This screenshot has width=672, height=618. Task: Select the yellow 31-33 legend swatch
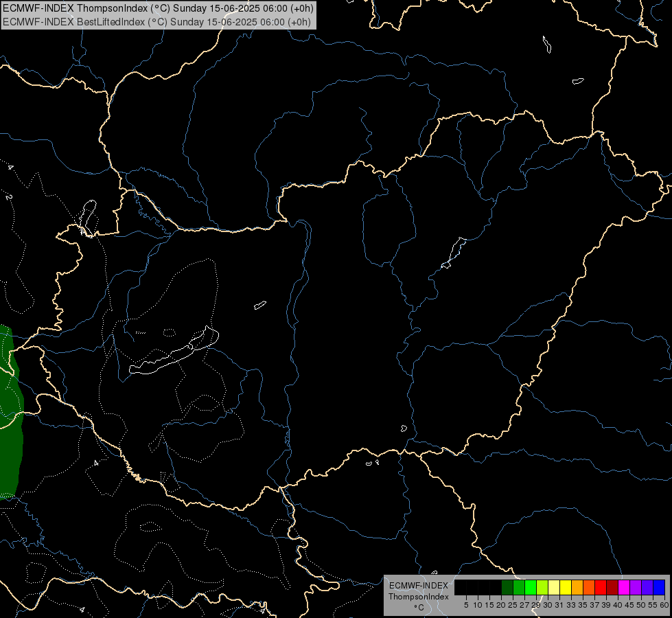566,587
